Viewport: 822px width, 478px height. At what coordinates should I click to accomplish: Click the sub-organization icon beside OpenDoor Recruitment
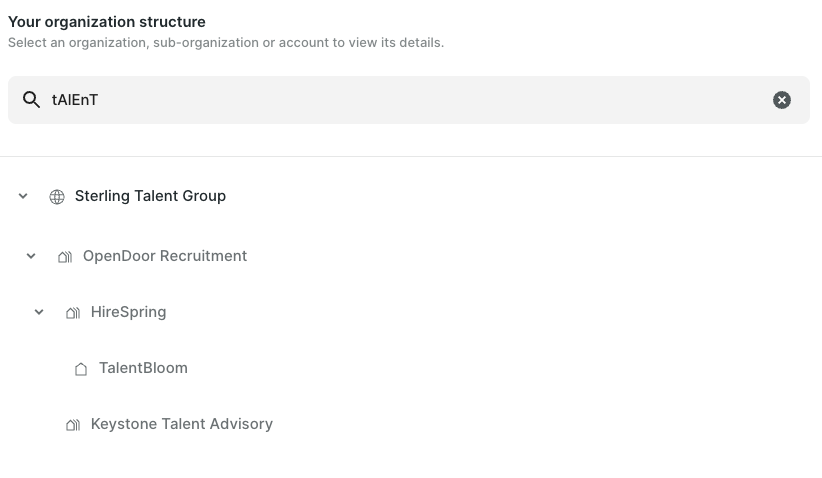(x=65, y=257)
